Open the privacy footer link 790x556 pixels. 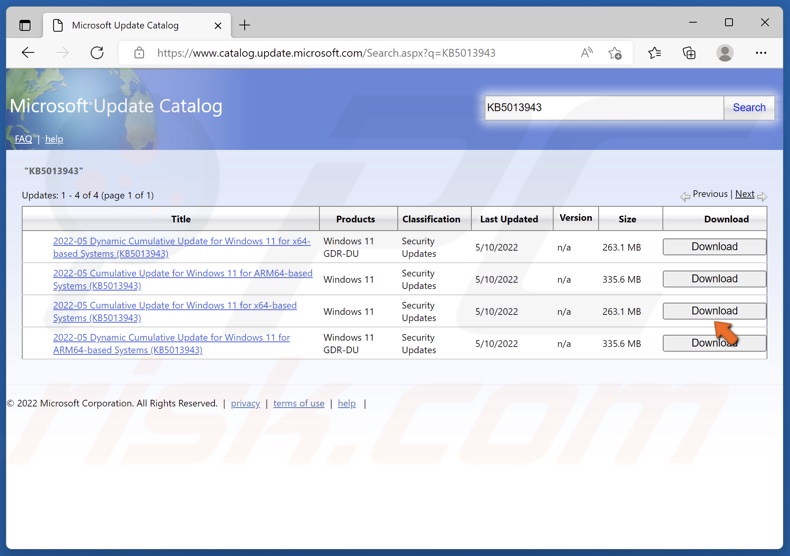point(245,403)
